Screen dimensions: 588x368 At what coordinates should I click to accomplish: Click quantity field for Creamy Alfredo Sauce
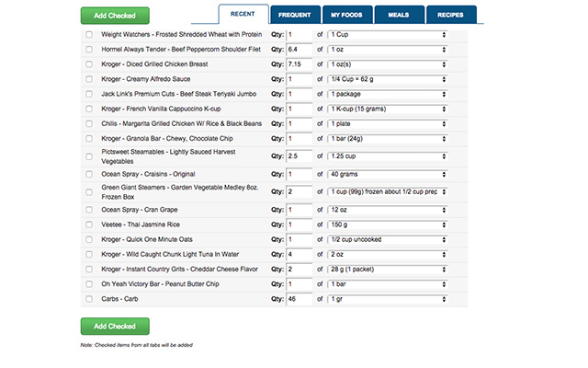click(x=300, y=79)
